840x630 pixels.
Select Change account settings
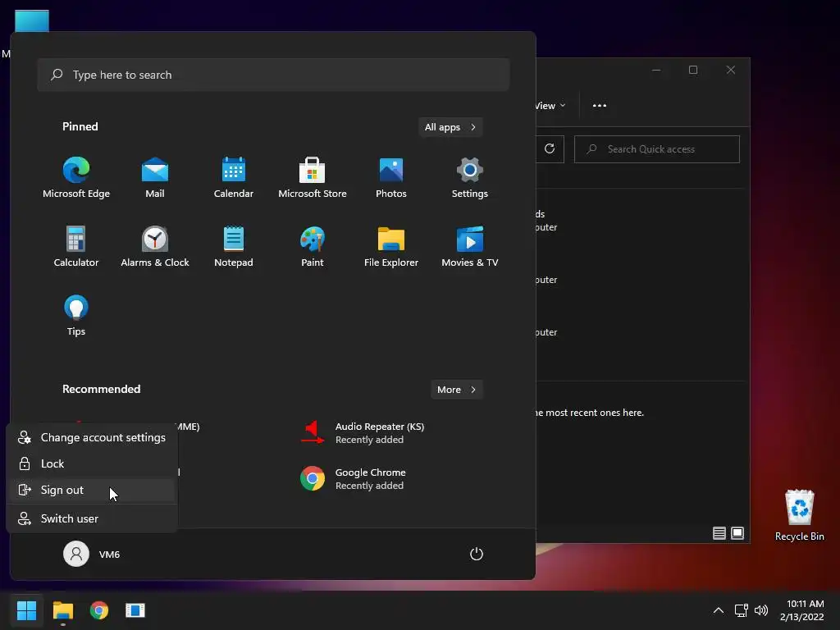tap(92, 438)
